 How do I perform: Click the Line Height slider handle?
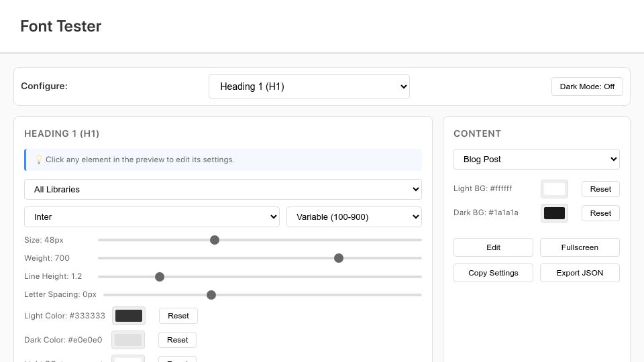click(160, 277)
